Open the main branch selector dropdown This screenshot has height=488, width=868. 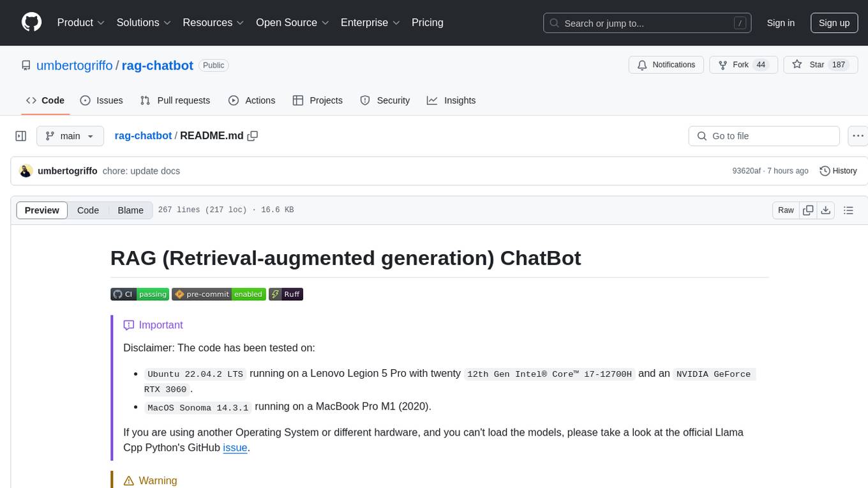[x=70, y=136]
